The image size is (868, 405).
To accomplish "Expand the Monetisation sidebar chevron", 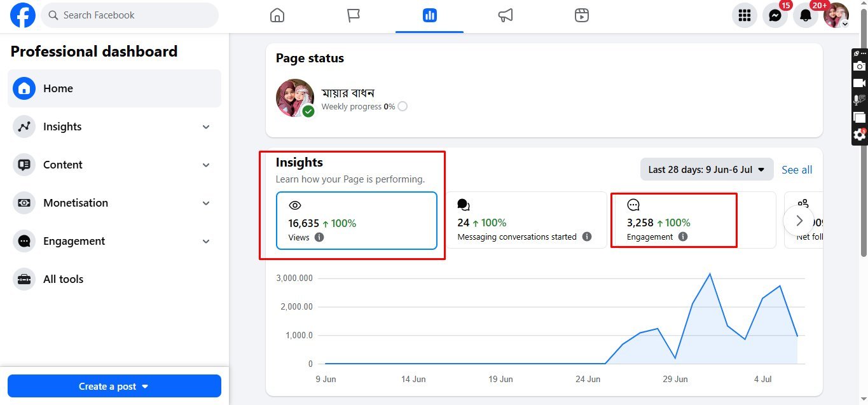I will coord(206,203).
